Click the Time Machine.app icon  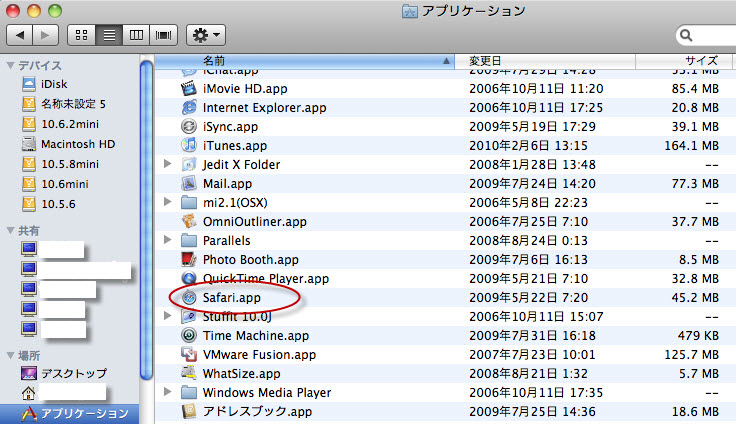[x=189, y=335]
